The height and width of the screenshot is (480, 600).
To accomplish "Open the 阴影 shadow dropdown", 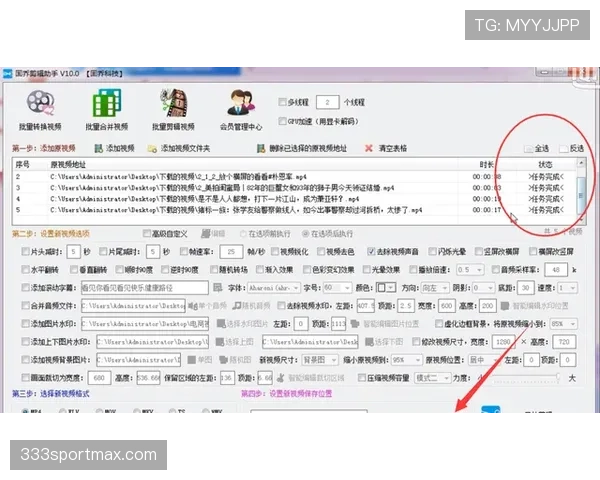I will 484,287.
